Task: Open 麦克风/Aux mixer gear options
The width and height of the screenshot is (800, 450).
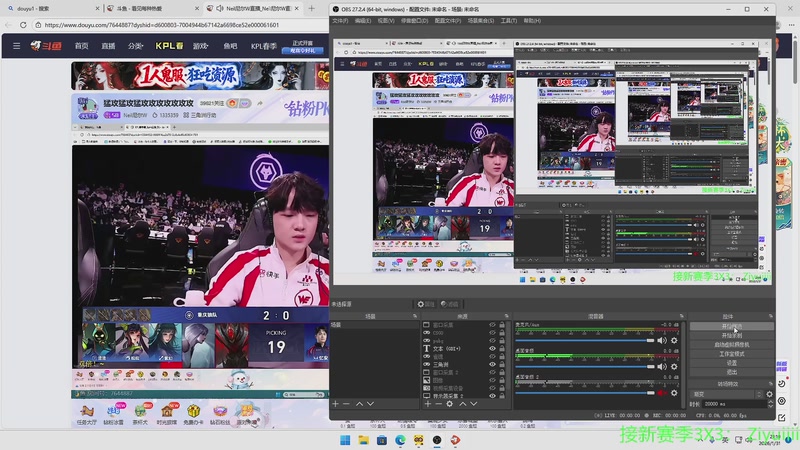Action: click(674, 340)
